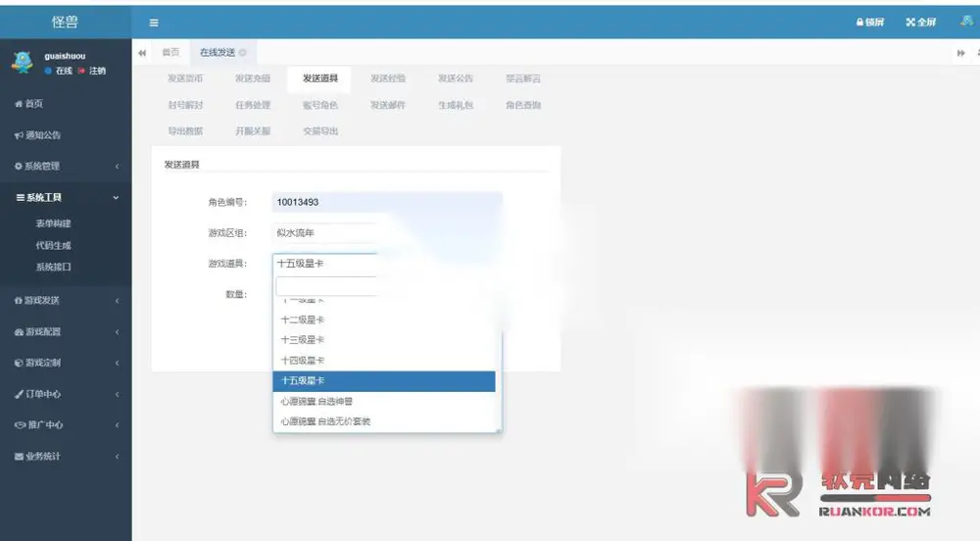Choose 心愿锦囊 自选神兽 option

click(x=384, y=402)
